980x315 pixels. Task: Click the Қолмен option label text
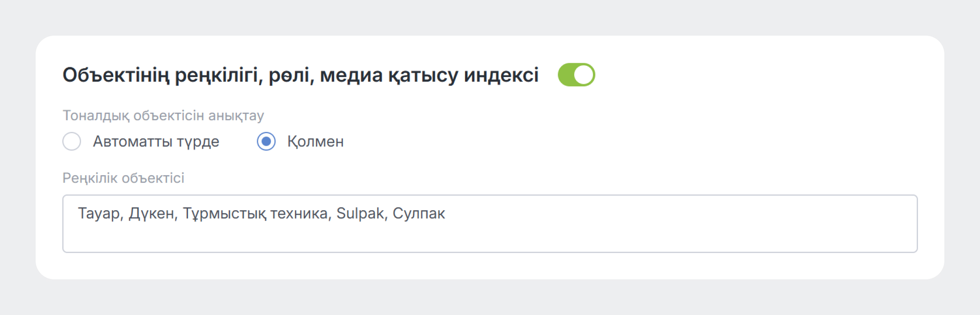[315, 142]
